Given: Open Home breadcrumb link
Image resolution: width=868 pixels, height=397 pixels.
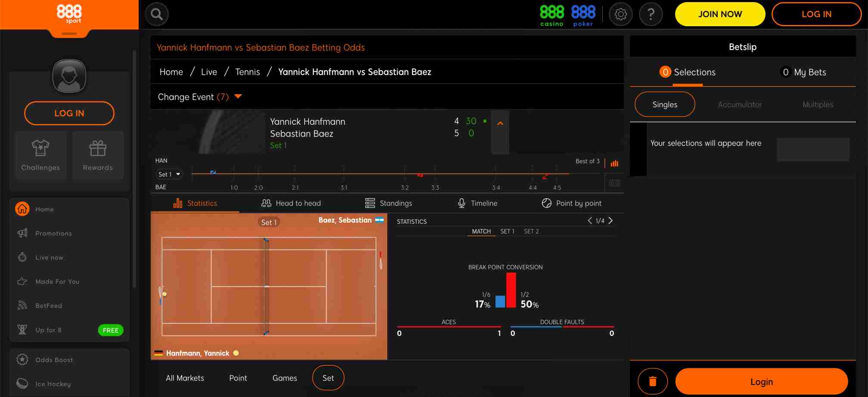Looking at the screenshot, I should point(171,72).
